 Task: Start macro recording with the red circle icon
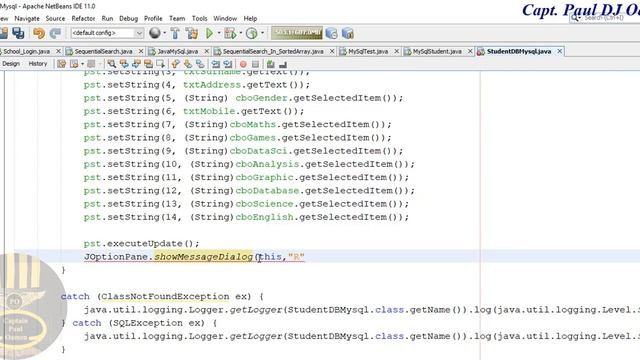243,64
